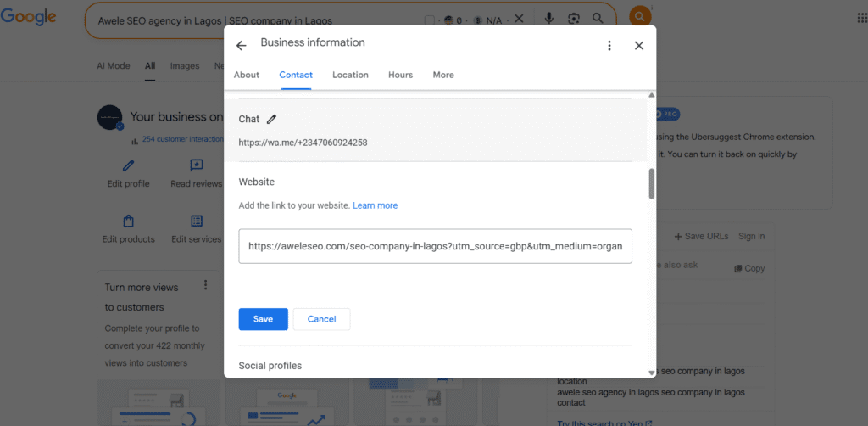Tick the checkbox inside the search bar
The width and height of the screenshot is (868, 426).
point(429,20)
